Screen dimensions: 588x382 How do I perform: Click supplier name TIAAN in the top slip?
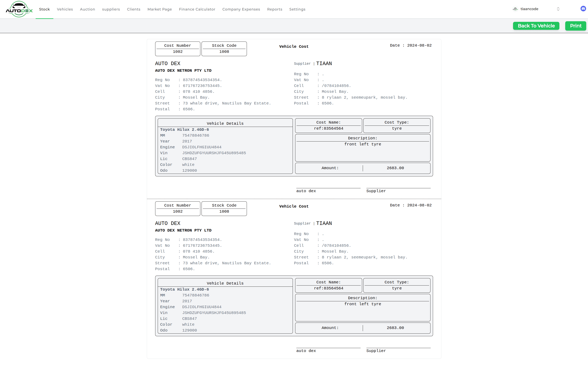coord(324,63)
